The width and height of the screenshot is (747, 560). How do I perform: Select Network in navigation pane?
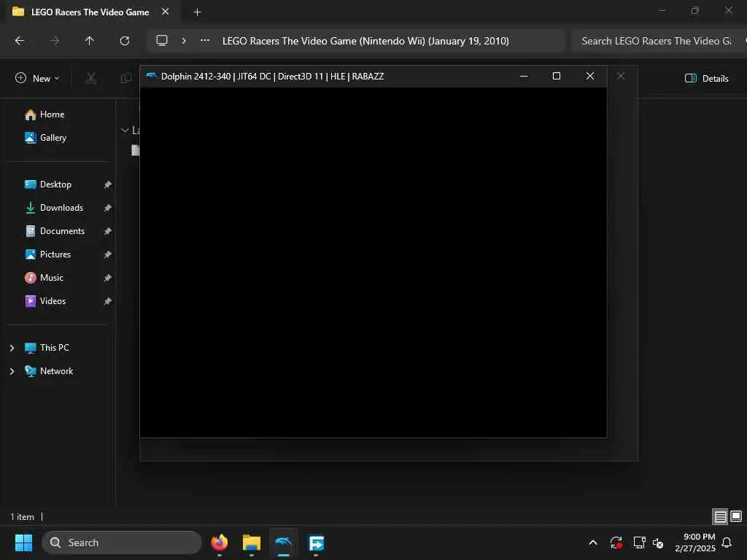coord(49,371)
